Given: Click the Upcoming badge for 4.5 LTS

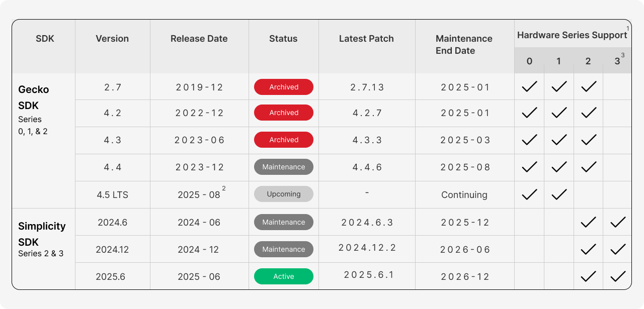Looking at the screenshot, I should point(283,194).
